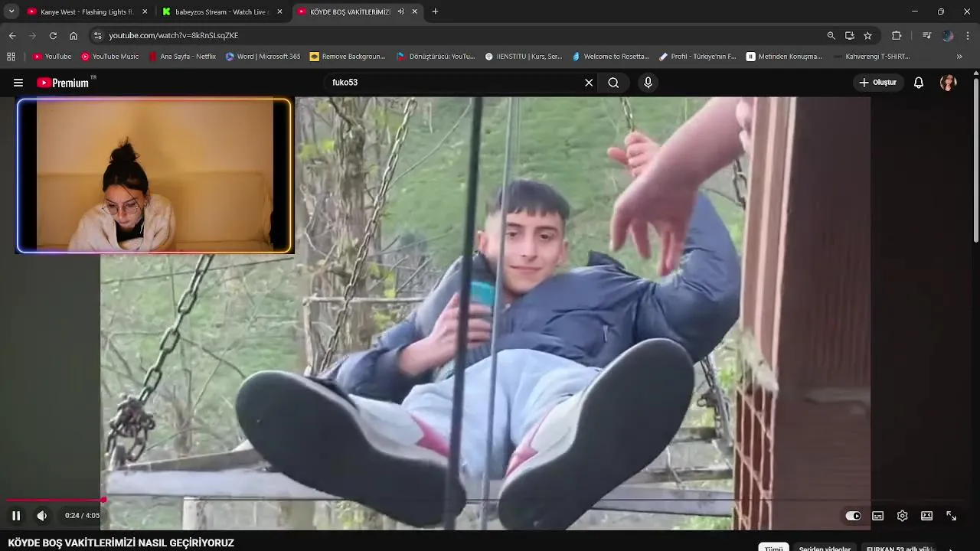View site information icon in address bar

[x=97, y=35]
